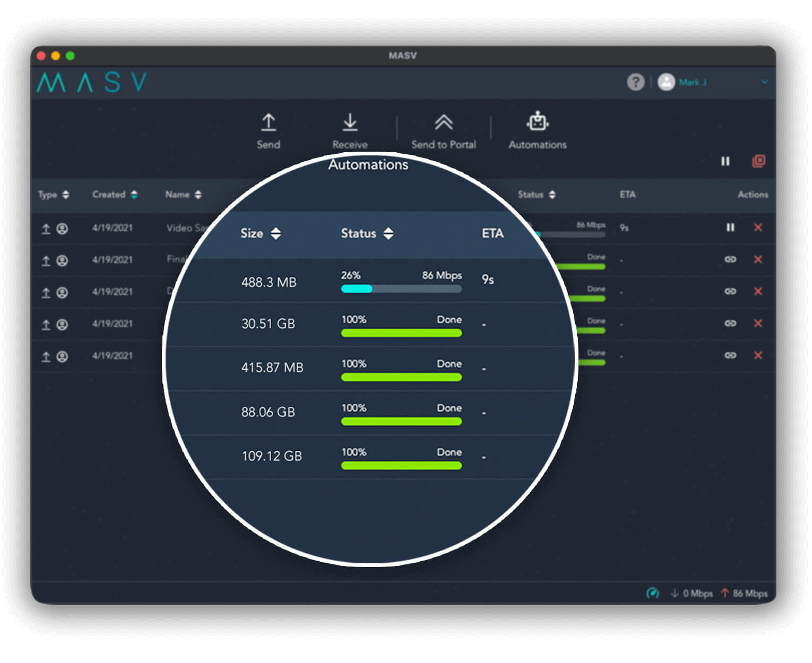Pause the first transfer in progress
This screenshot has height=663, width=812.
click(x=730, y=228)
